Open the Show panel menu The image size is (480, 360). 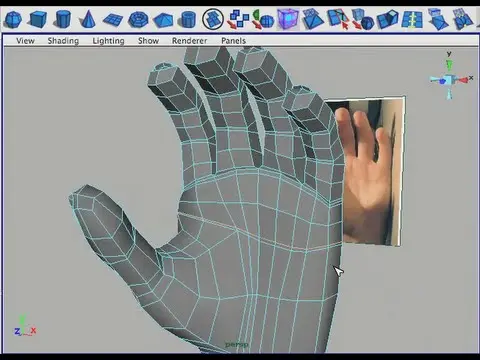(148, 41)
